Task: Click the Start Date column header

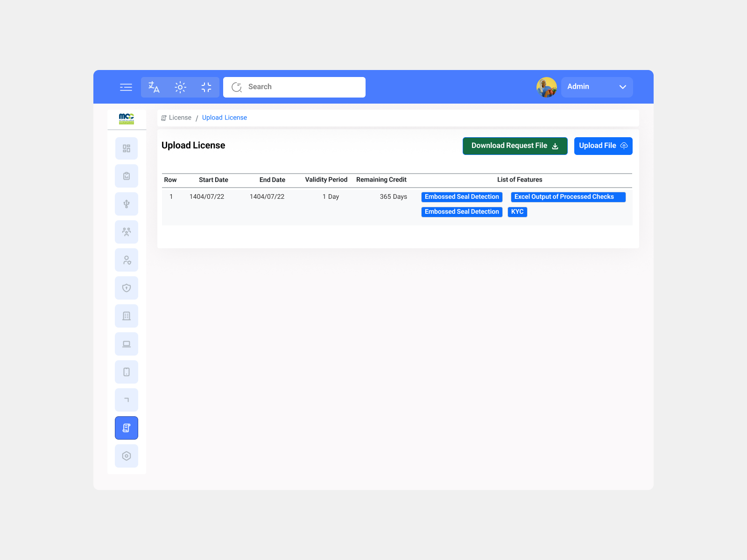Action: point(213,180)
